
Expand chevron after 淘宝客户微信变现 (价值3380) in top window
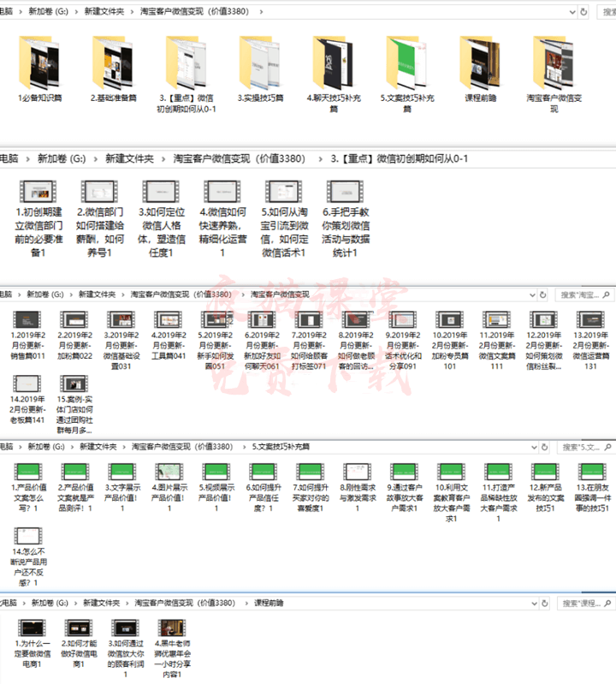click(261, 12)
